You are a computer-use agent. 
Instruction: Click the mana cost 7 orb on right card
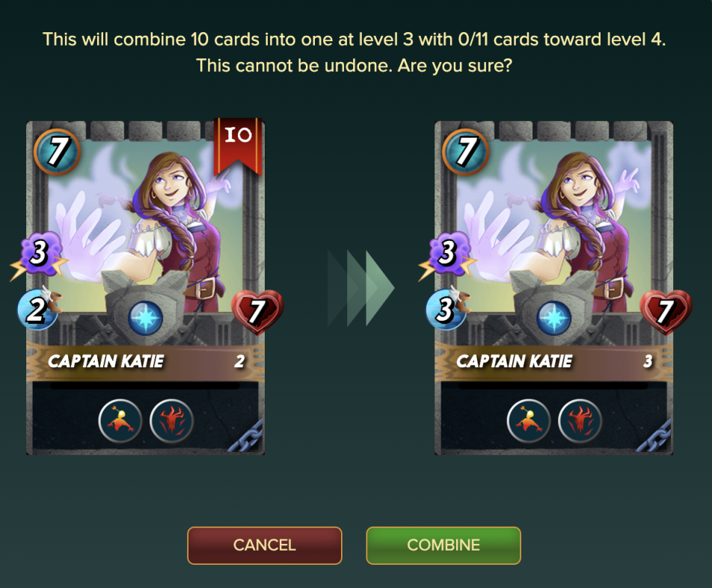[x=465, y=152]
